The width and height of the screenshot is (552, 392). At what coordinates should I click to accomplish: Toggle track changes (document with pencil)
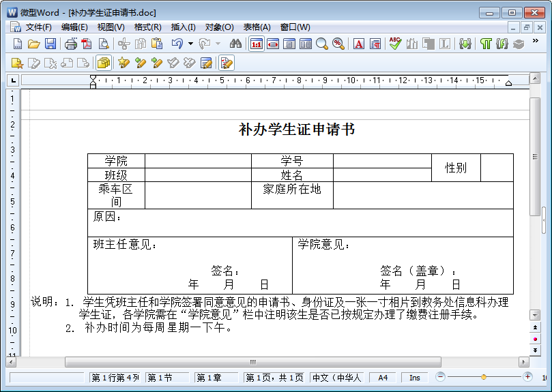click(227, 63)
